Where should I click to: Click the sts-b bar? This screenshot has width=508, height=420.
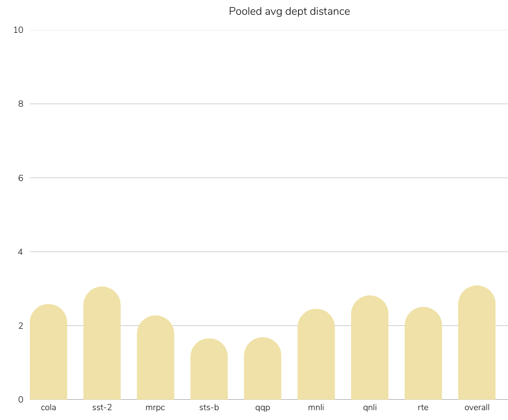(209, 370)
